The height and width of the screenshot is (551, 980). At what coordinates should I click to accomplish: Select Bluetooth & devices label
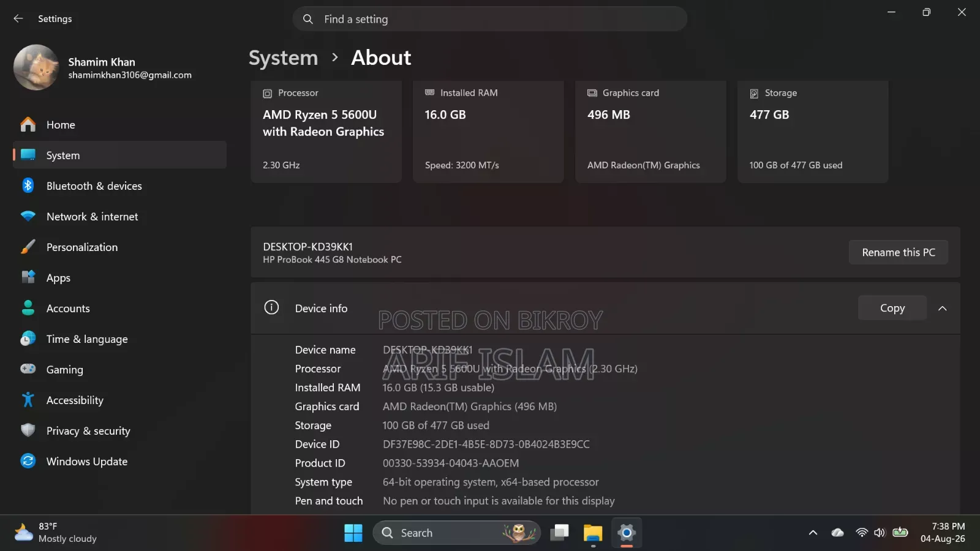(x=94, y=186)
